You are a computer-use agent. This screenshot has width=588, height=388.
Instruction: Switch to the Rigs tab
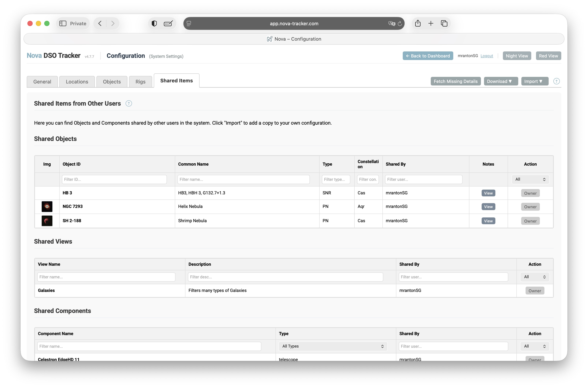point(140,82)
